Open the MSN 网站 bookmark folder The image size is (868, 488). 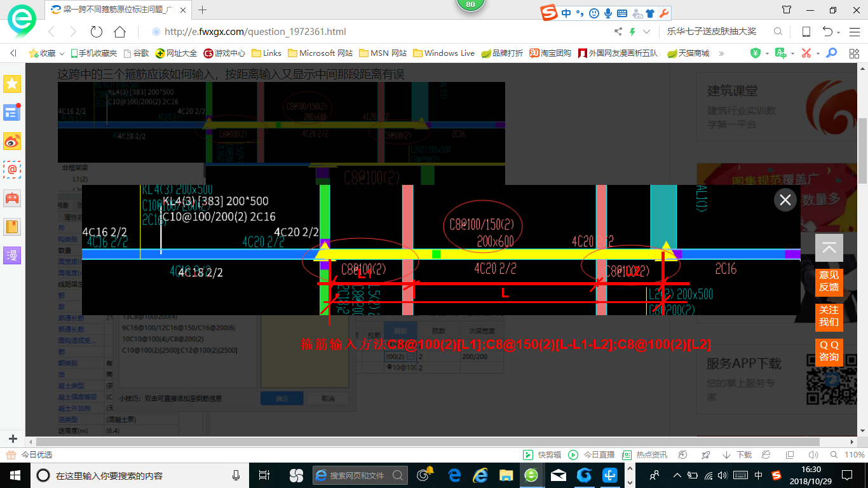click(383, 53)
